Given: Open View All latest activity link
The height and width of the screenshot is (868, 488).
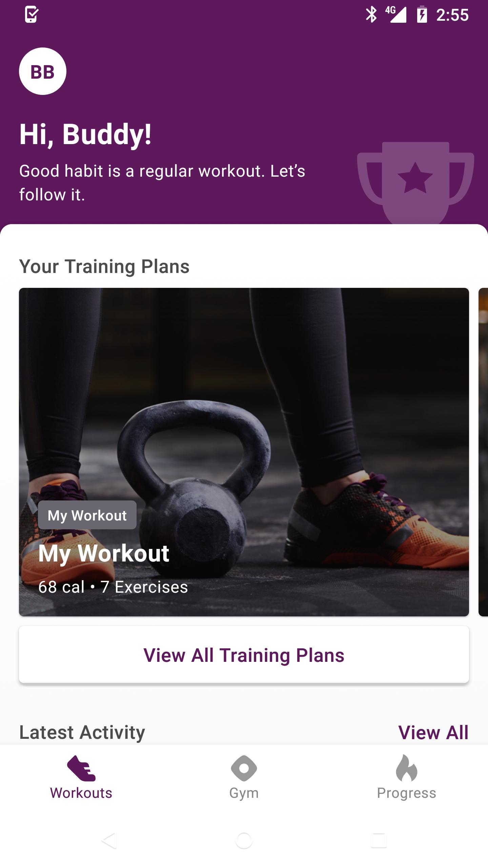Looking at the screenshot, I should (433, 732).
